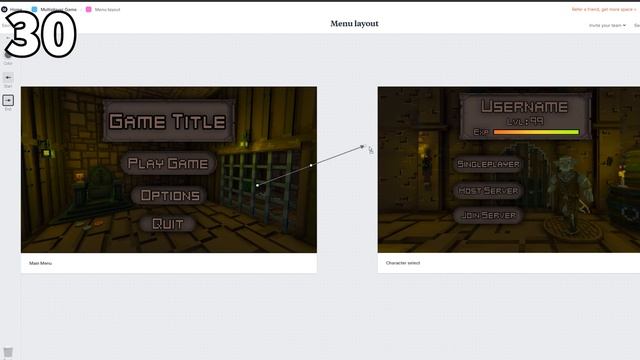Select the Menu layout breadcrumb label
This screenshot has height=360, width=640.
click(x=107, y=9)
